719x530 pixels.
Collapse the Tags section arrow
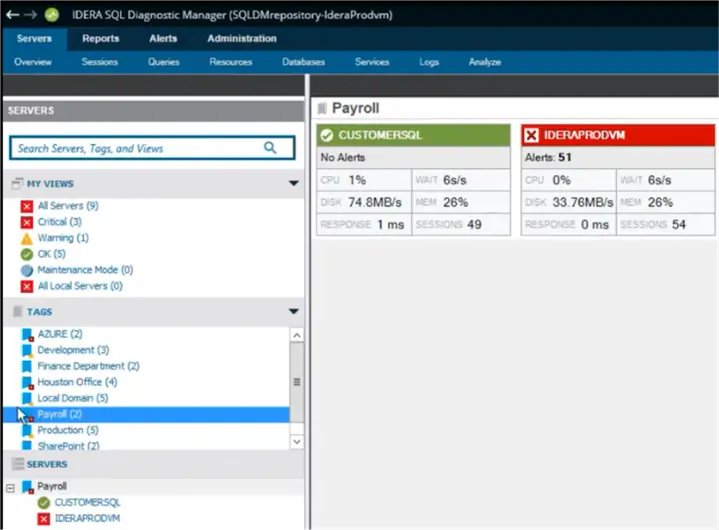293,312
